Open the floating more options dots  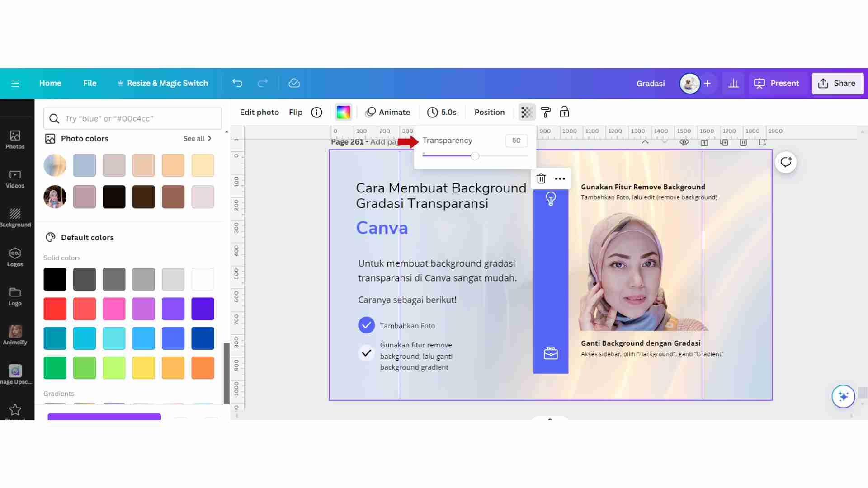[560, 178]
